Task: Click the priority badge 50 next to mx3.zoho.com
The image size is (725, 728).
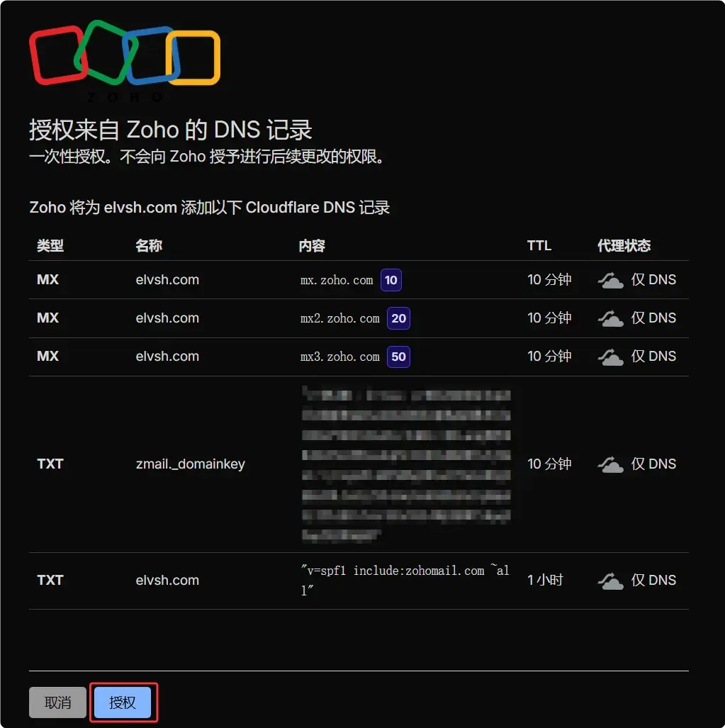Action: tap(398, 357)
